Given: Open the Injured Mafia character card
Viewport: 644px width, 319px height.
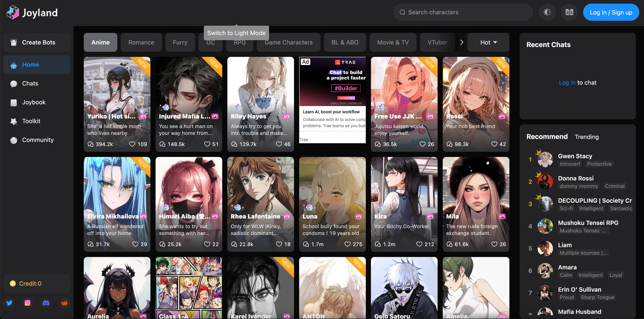Looking at the screenshot, I should (x=189, y=104).
